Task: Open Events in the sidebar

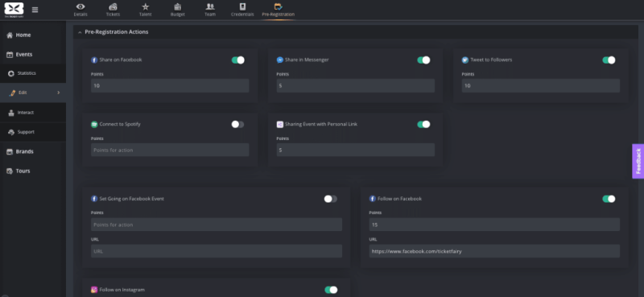Action: (33, 54)
